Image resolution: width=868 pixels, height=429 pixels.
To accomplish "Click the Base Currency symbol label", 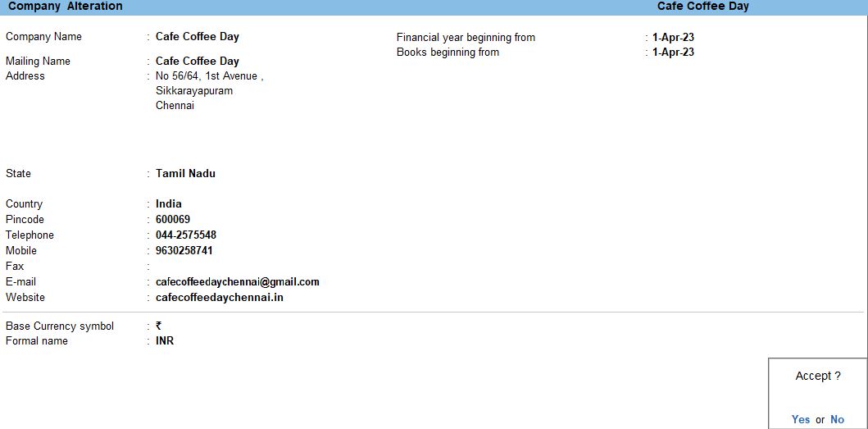I will 60,326.
